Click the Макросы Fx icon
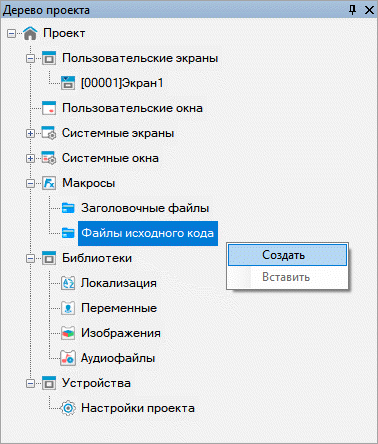The width and height of the screenshot is (378, 444). click(49, 183)
